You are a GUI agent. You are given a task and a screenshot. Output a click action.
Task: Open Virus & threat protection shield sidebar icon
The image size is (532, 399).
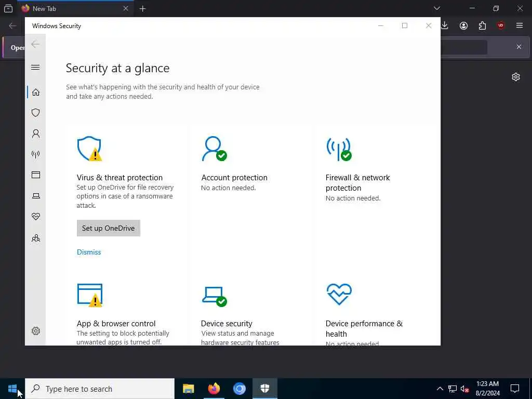point(36,113)
